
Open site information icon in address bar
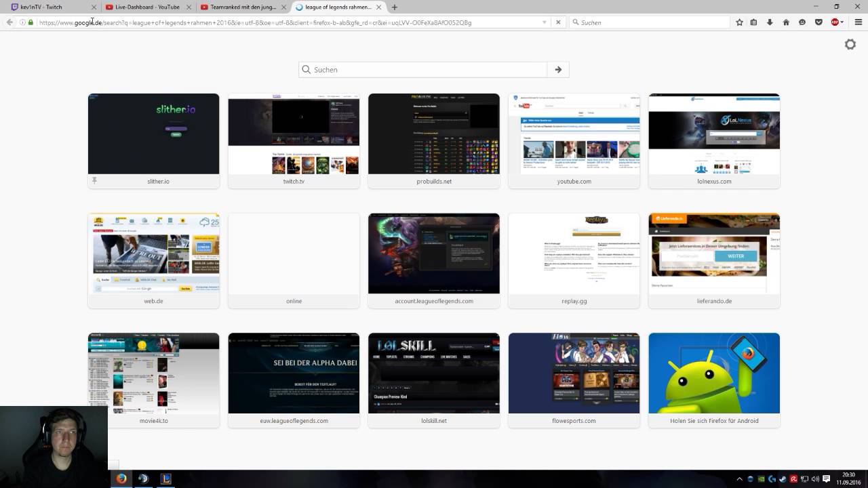[x=22, y=22]
